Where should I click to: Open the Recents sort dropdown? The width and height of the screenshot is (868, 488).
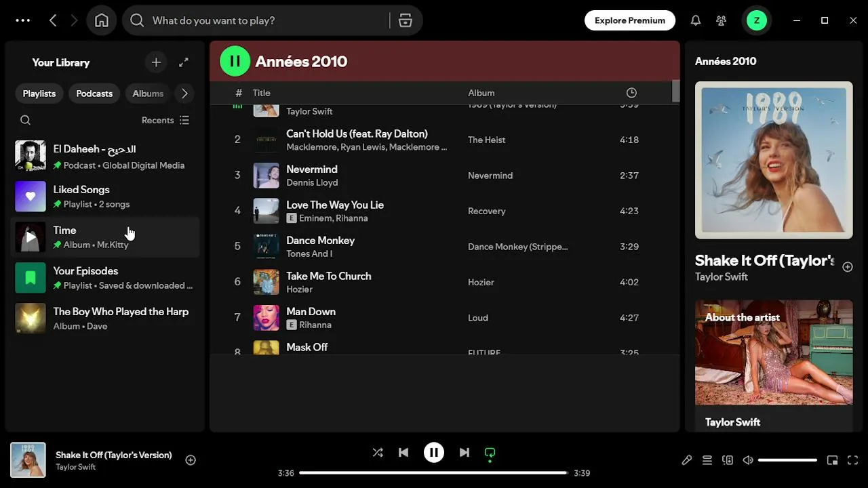(x=165, y=120)
